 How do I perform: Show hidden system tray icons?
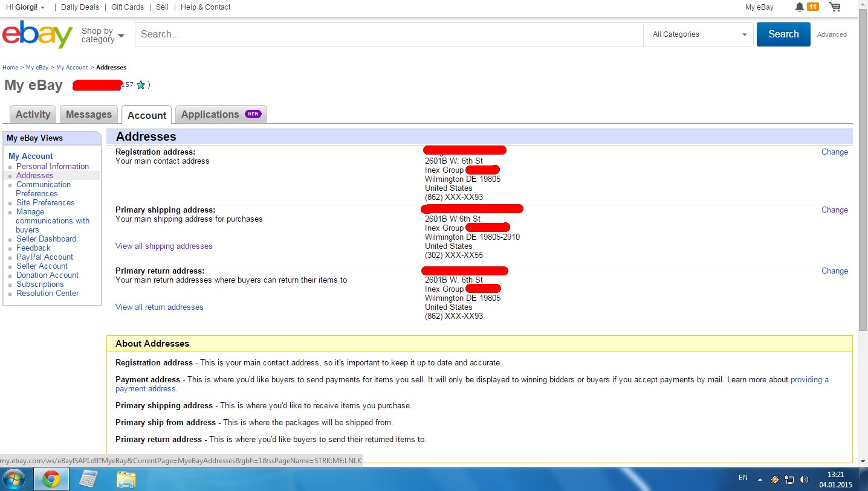760,480
